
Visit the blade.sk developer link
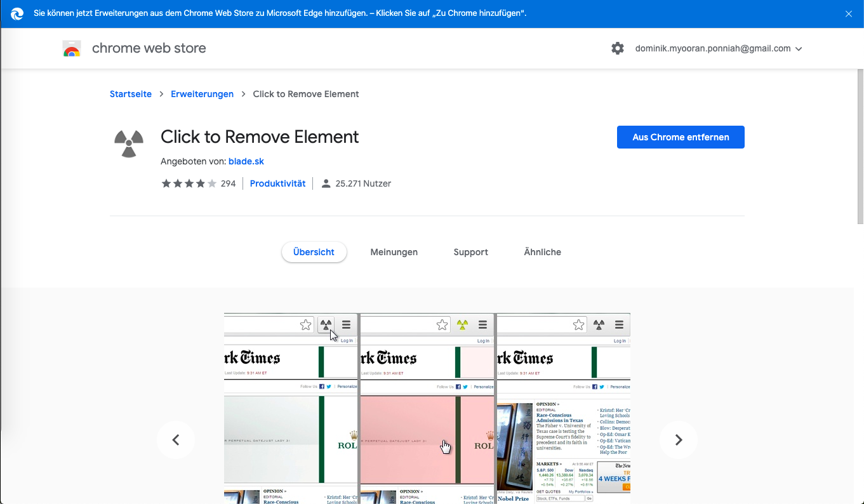coord(246,161)
